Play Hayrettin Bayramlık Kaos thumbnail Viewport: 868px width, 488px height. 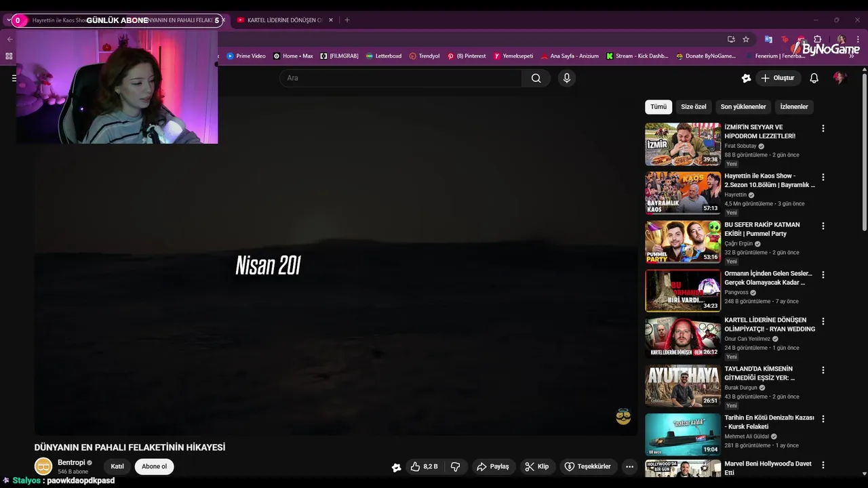pyautogui.click(x=682, y=193)
